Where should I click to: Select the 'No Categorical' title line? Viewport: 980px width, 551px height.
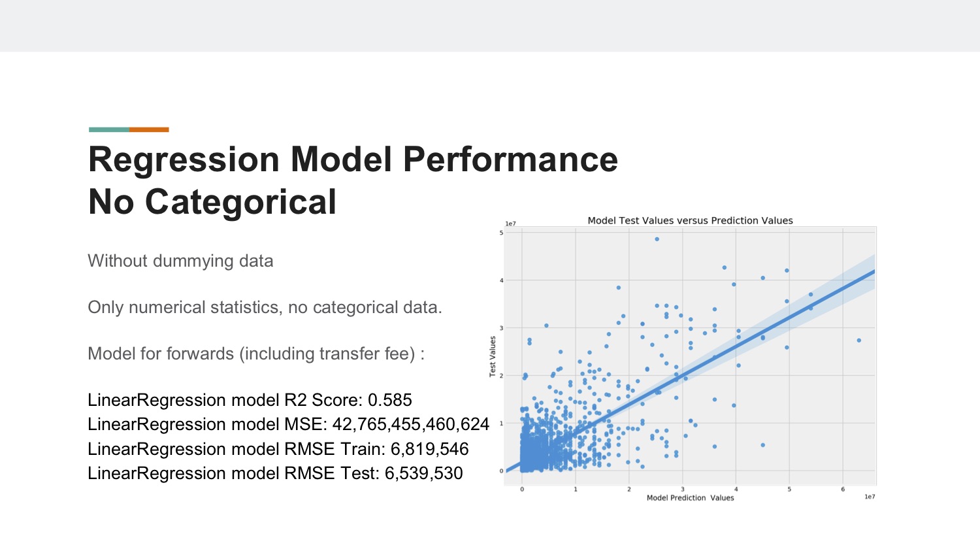[212, 202]
